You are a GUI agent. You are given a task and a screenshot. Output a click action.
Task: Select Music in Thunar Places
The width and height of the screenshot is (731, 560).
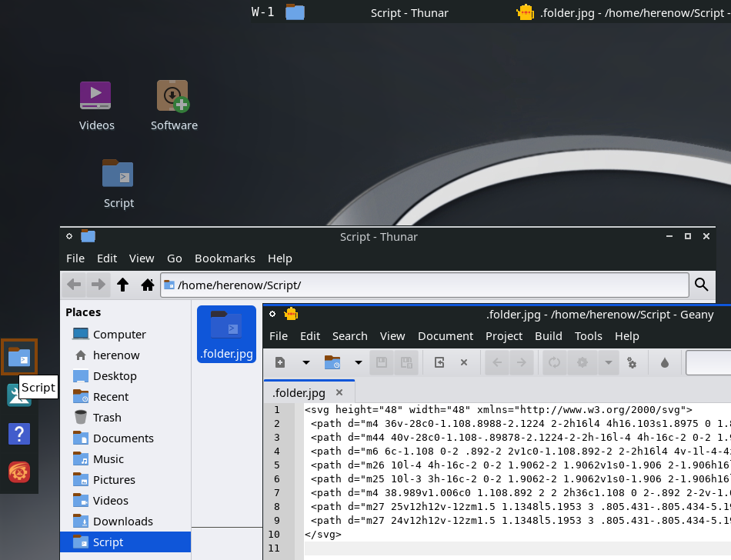(125, 459)
